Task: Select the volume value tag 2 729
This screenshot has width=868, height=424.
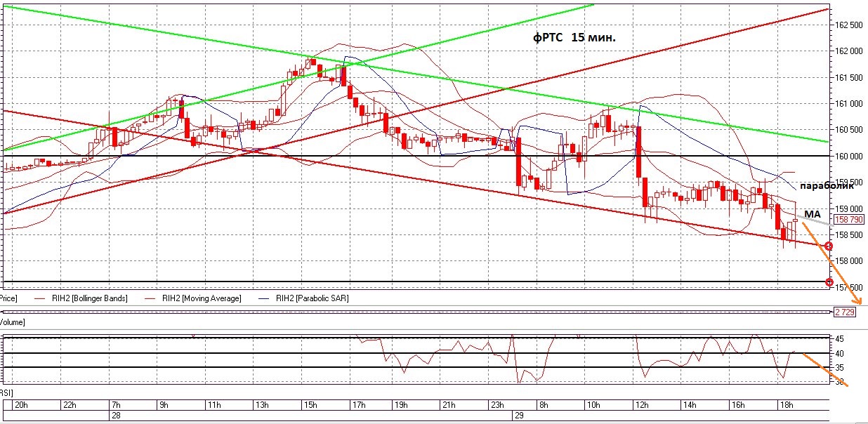Action: pos(845,312)
